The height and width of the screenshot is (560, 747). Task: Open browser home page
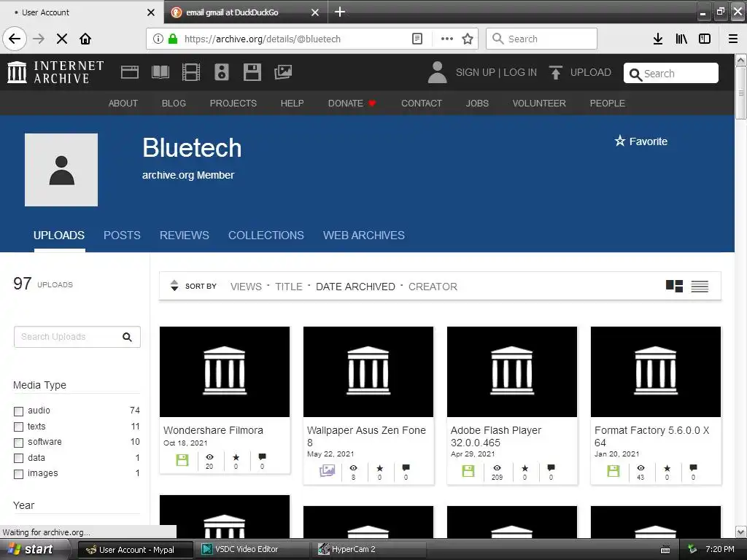pyautogui.click(x=85, y=39)
